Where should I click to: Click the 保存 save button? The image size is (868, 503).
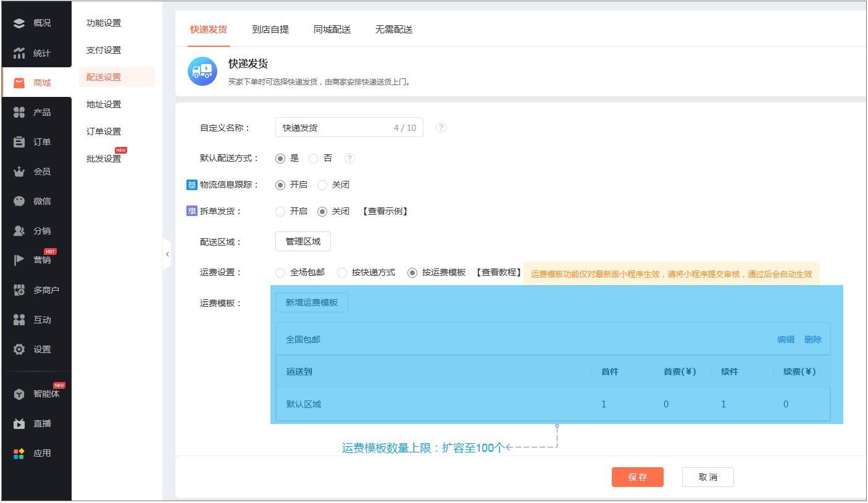(637, 477)
